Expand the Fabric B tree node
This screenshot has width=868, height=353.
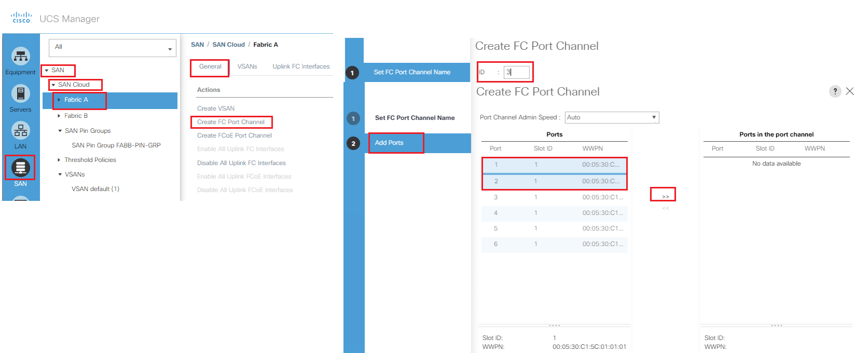click(59, 116)
